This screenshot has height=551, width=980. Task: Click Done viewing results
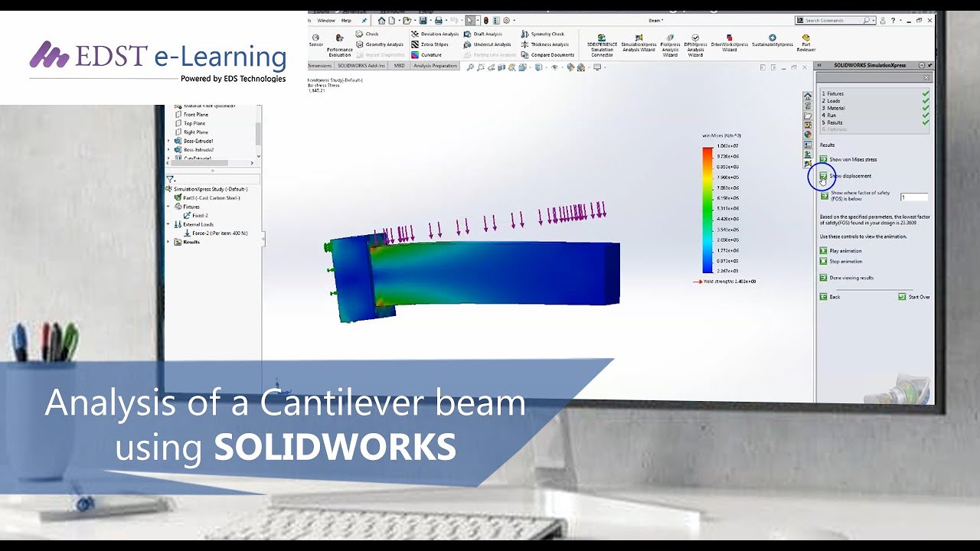pyautogui.click(x=846, y=278)
